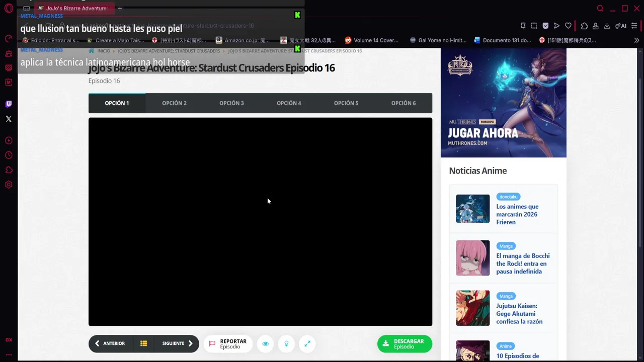
Task: Click 'El manga de Bocchi the Rock!' headline
Action: tap(523, 263)
